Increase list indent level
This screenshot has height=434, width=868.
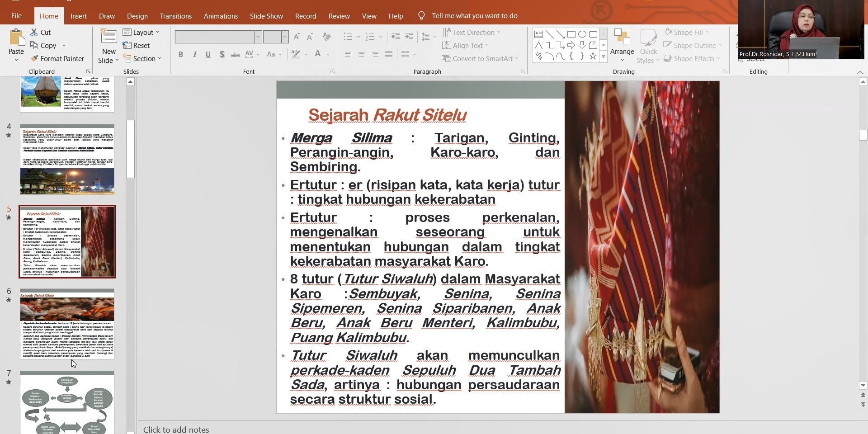[409, 37]
